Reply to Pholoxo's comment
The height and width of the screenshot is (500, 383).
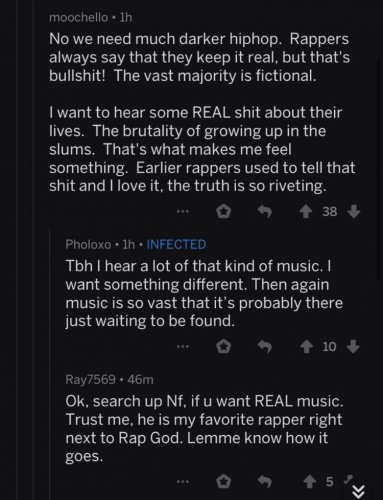[x=265, y=347]
